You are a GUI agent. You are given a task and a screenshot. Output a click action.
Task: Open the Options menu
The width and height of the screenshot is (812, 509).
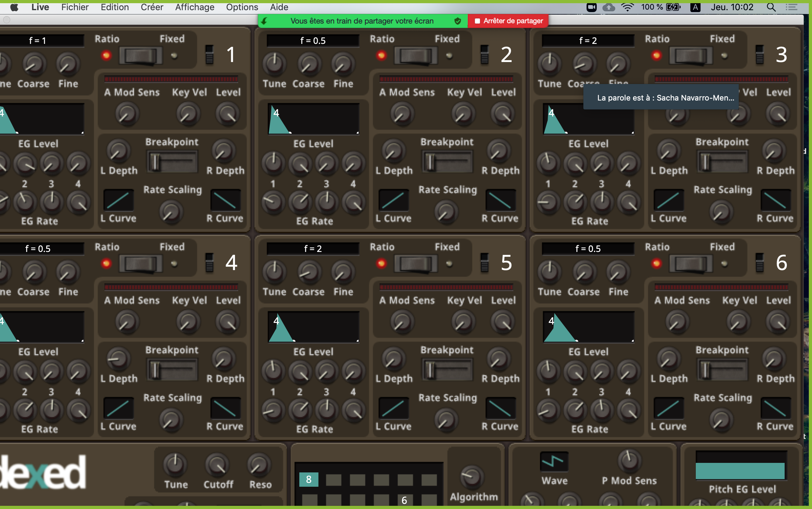click(242, 7)
